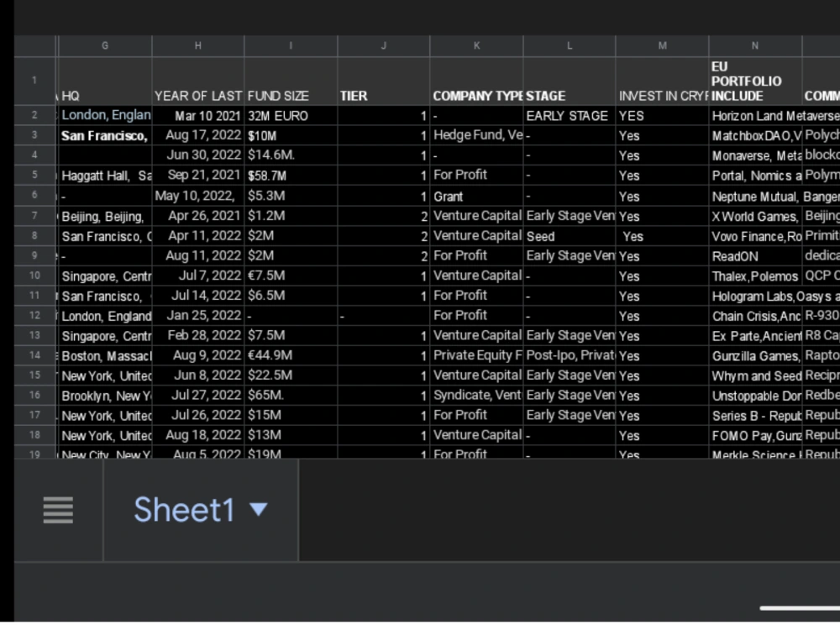Click the YEAR OF LAST header cell
This screenshot has width=840, height=630.
(197, 81)
